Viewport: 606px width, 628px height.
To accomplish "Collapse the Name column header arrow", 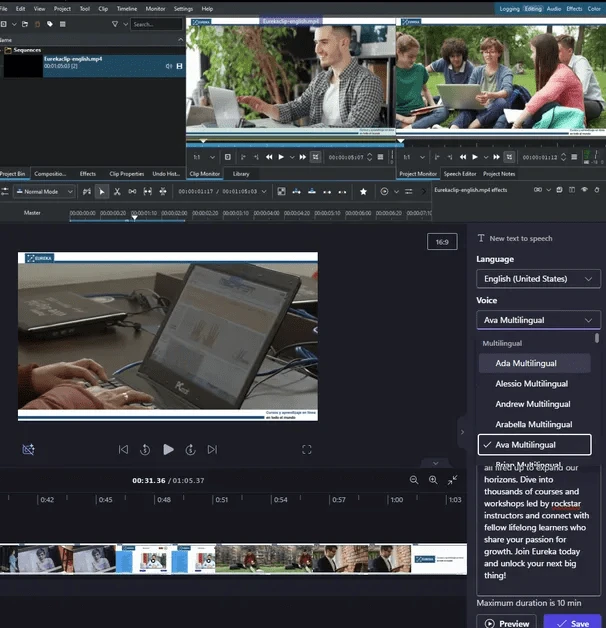I will (181, 39).
